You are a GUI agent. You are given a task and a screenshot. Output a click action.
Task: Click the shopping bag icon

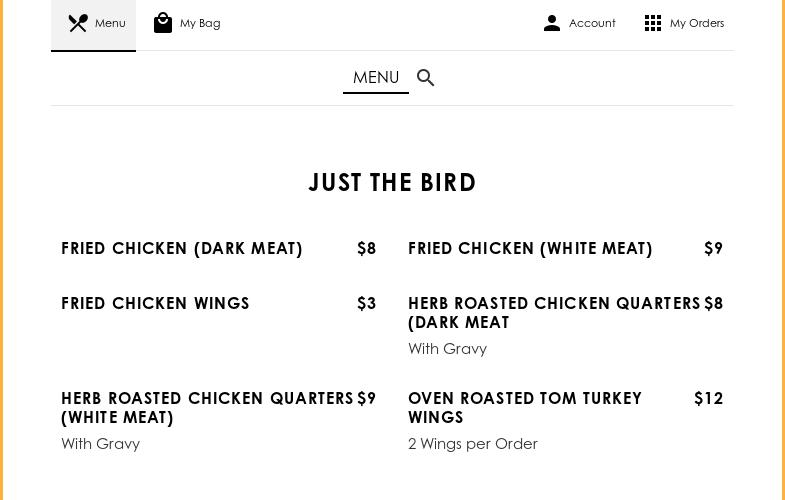click(x=163, y=23)
